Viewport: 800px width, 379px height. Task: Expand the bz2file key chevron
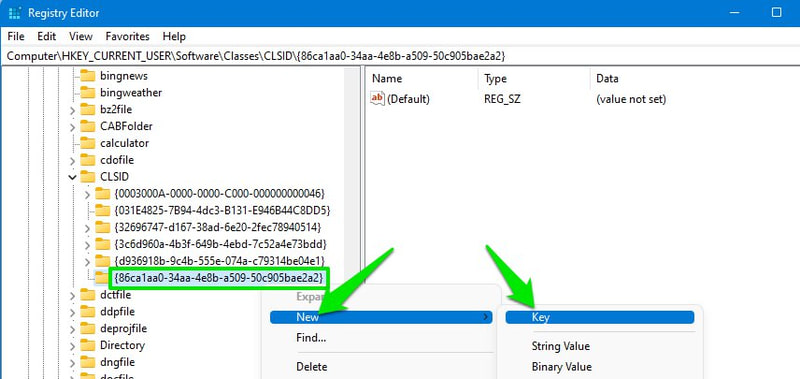tap(72, 110)
